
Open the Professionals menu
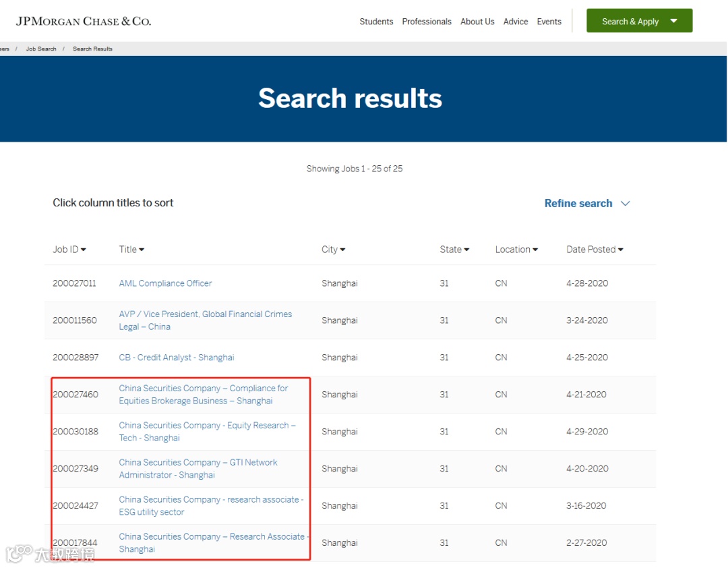pyautogui.click(x=427, y=22)
